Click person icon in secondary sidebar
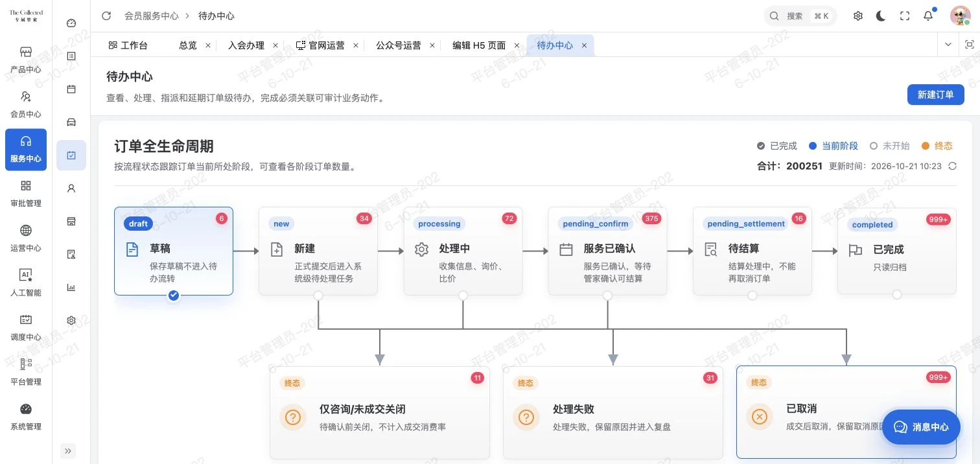Viewport: 980px width, 464px height. click(x=71, y=189)
